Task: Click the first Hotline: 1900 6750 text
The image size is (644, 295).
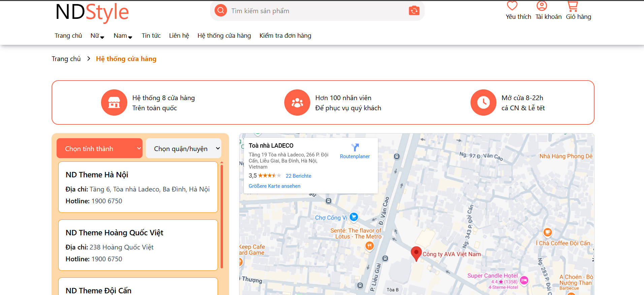Action: 94,201
